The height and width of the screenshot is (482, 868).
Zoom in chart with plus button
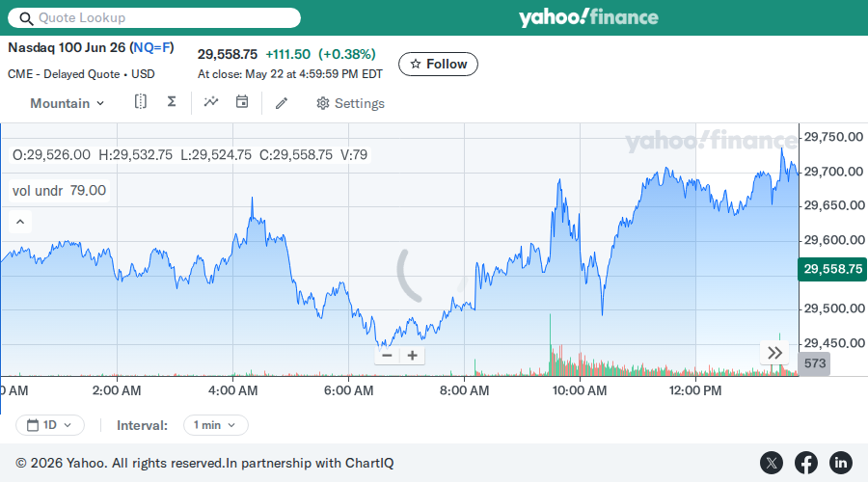(413, 356)
